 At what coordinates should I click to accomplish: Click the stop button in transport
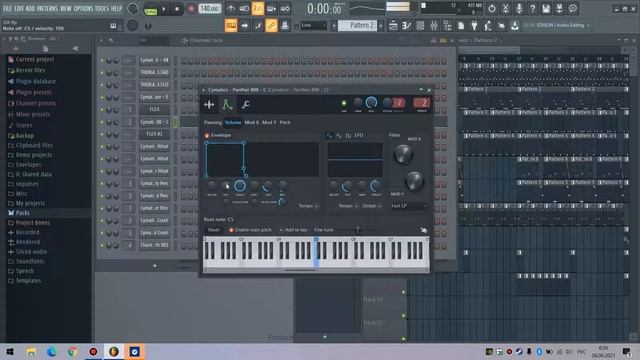coord(177,9)
